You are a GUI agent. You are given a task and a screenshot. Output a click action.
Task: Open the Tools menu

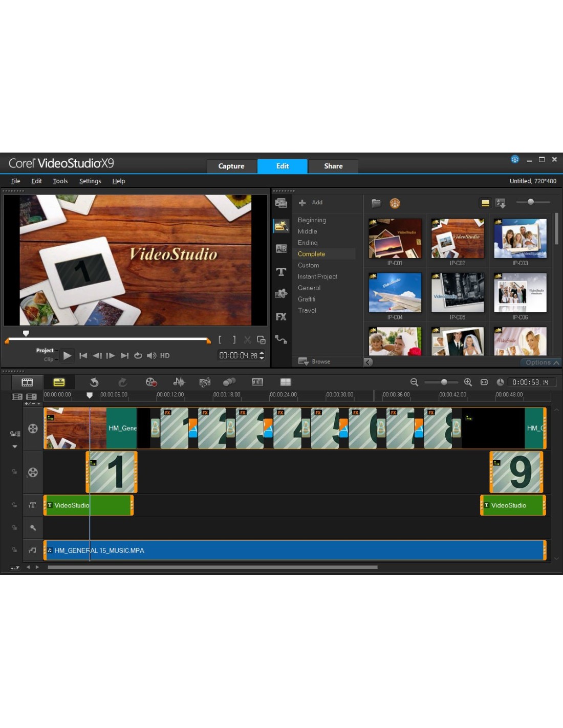pos(60,181)
